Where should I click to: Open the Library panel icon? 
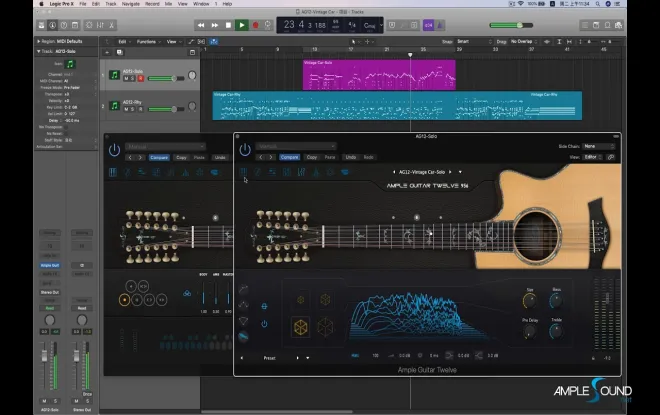[x=41, y=25]
